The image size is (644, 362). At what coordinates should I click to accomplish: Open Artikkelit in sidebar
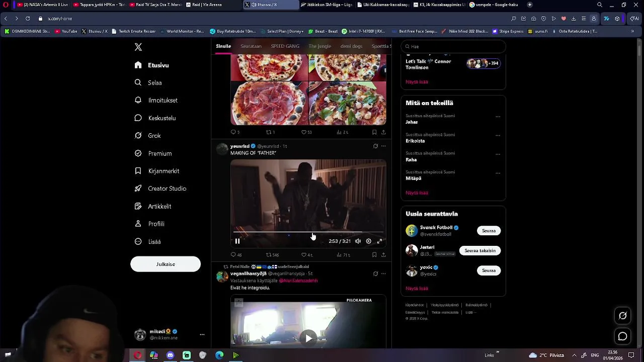click(x=153, y=207)
